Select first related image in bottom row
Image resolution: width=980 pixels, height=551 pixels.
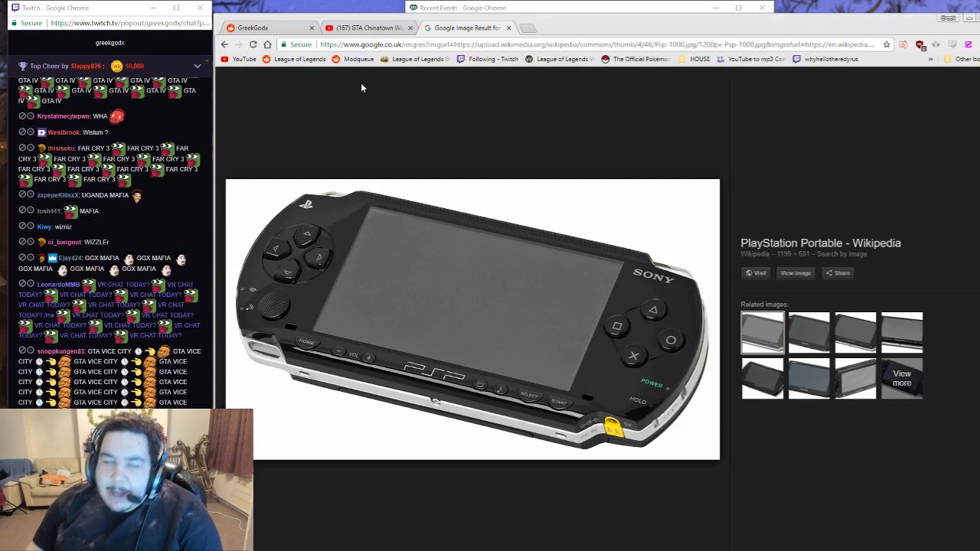[763, 378]
